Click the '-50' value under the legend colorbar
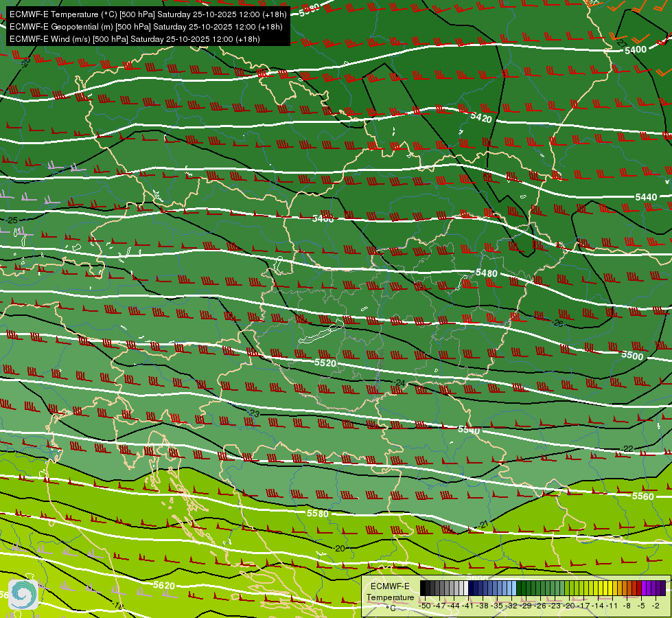The width and height of the screenshot is (672, 618). click(x=425, y=606)
